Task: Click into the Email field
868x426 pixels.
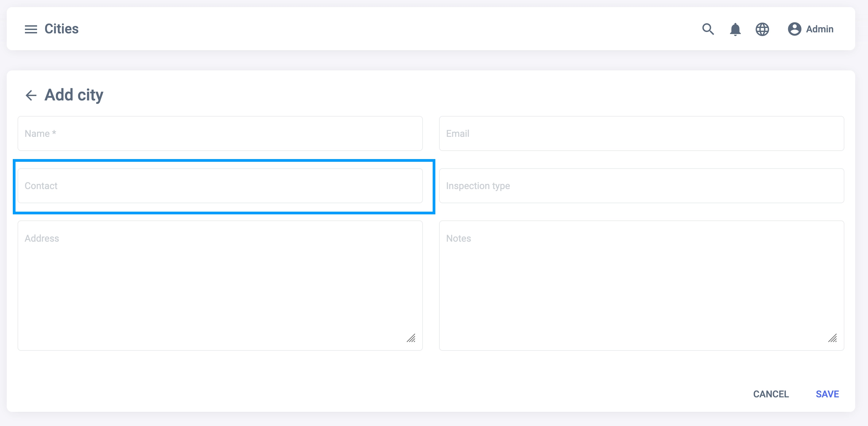Action: pos(641,133)
